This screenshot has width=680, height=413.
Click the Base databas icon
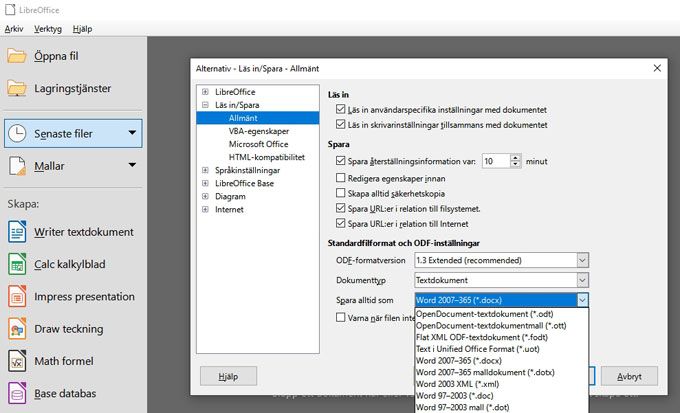(16, 393)
